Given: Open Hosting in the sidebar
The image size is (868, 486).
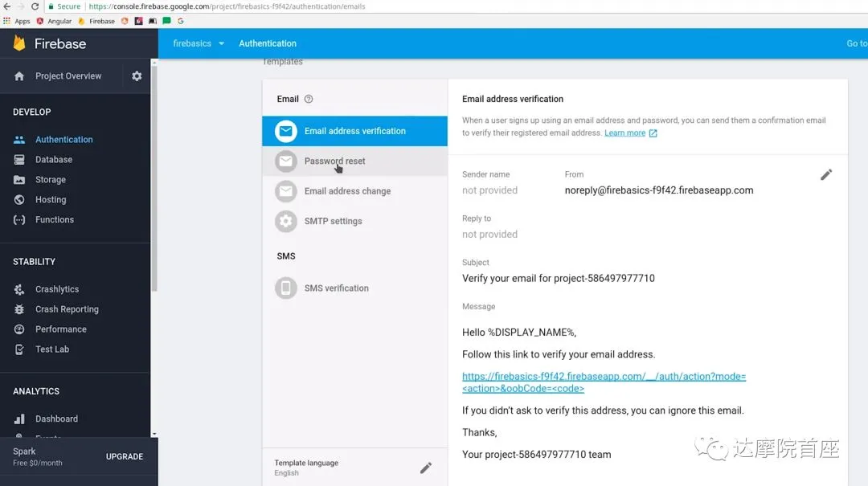Looking at the screenshot, I should point(51,199).
